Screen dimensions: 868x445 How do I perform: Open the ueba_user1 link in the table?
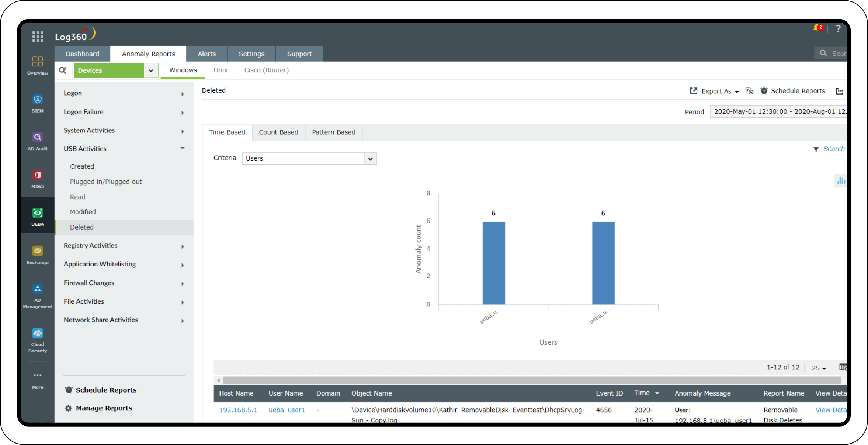pyautogui.click(x=287, y=410)
